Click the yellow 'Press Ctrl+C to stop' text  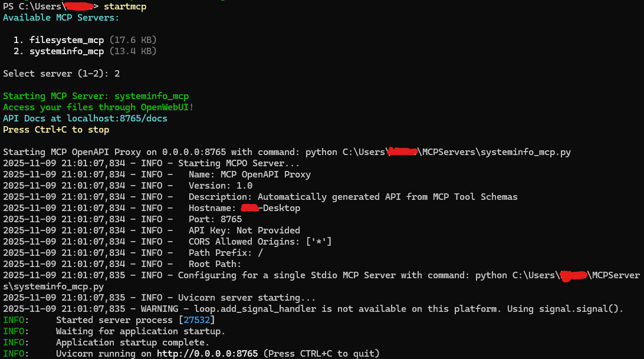pyautogui.click(x=56, y=130)
